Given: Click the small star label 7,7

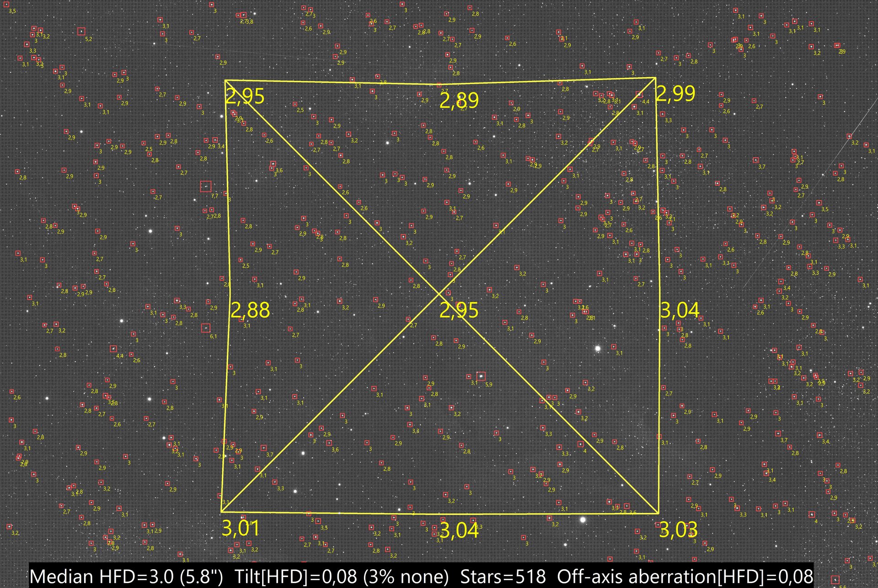Looking at the screenshot, I should pos(214,196).
